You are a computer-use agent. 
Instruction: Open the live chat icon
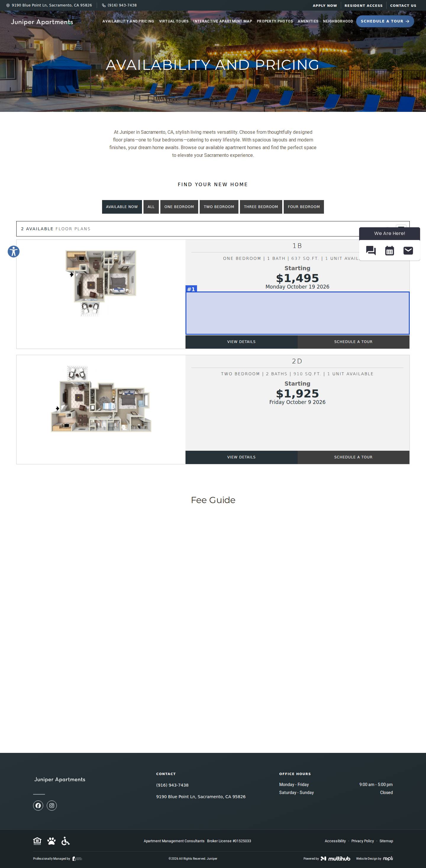(371, 251)
